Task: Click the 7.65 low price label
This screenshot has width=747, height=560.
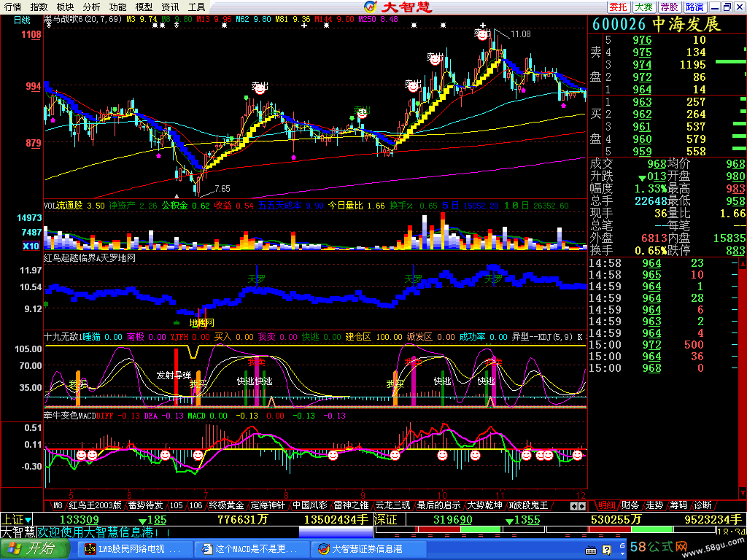Action: 222,189
